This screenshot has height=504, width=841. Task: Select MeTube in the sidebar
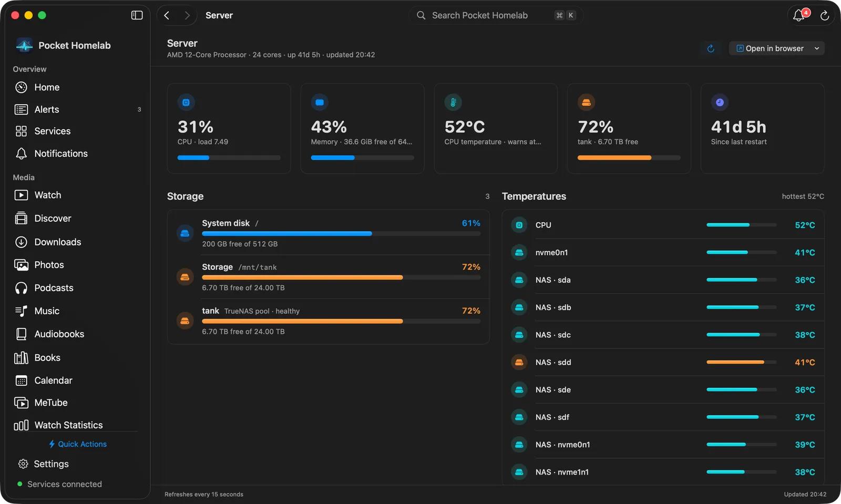77,403
